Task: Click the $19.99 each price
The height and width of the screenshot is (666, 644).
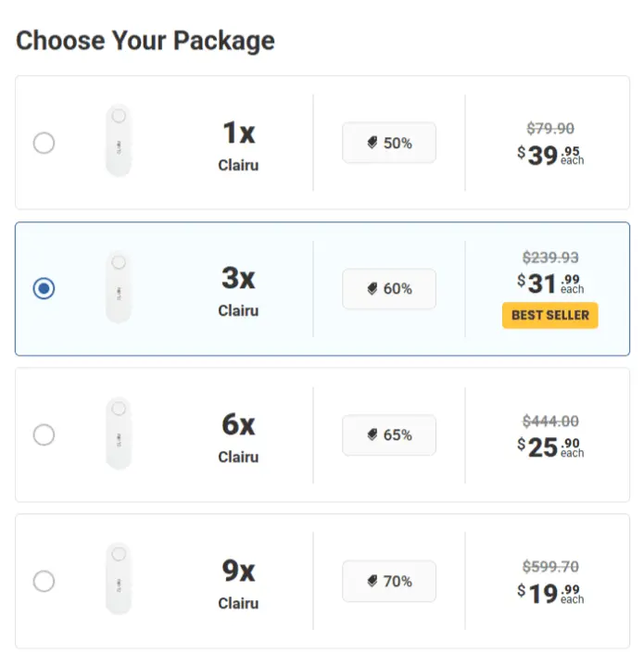Action: [550, 594]
